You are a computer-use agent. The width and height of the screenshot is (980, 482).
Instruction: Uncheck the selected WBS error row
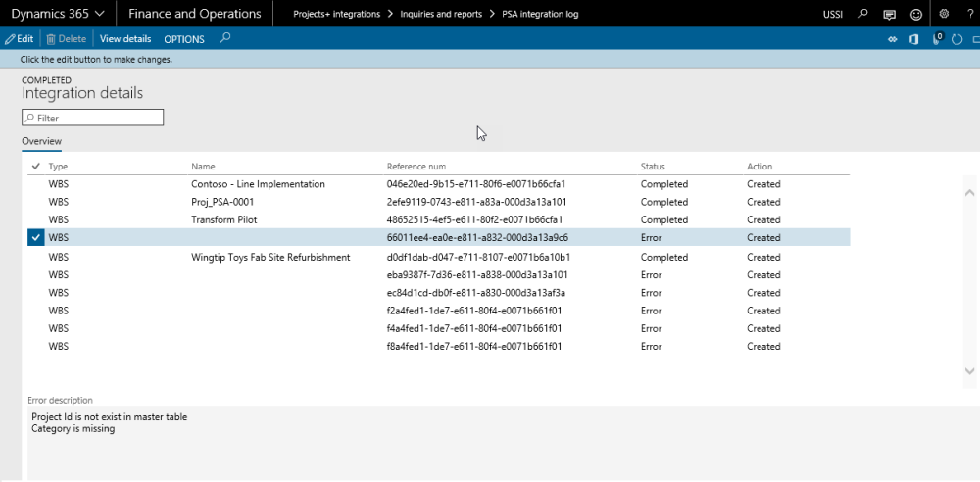36,238
